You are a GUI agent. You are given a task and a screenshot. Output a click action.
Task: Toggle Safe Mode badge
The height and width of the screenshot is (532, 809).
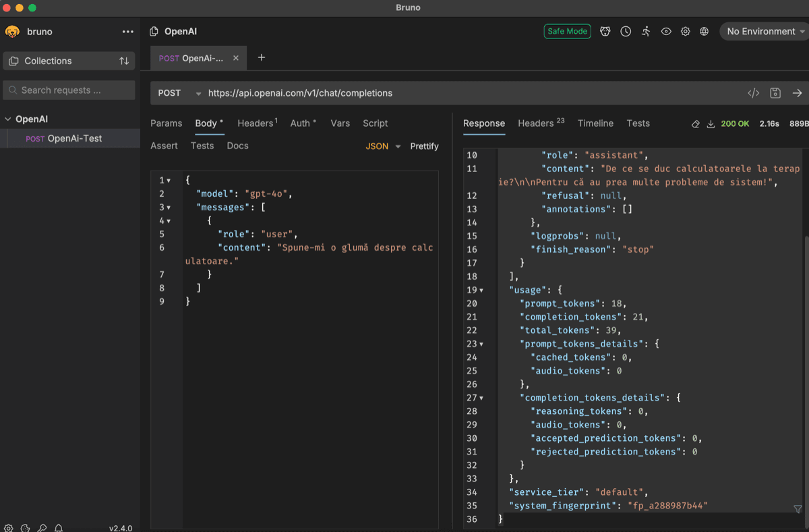tap(567, 31)
